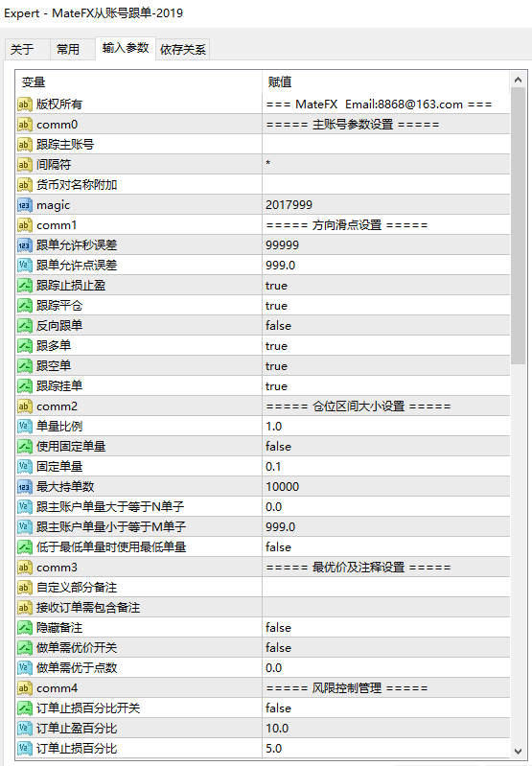Select the double icon beside 单量比例
The height and width of the screenshot is (766, 532).
click(x=24, y=426)
